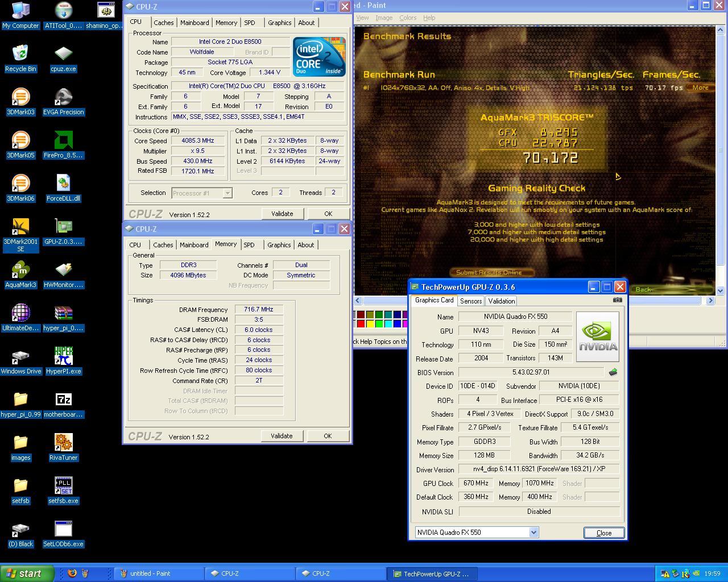Select the (D) Black drive shortcut
The width and height of the screenshot is (728, 582).
(x=20, y=534)
